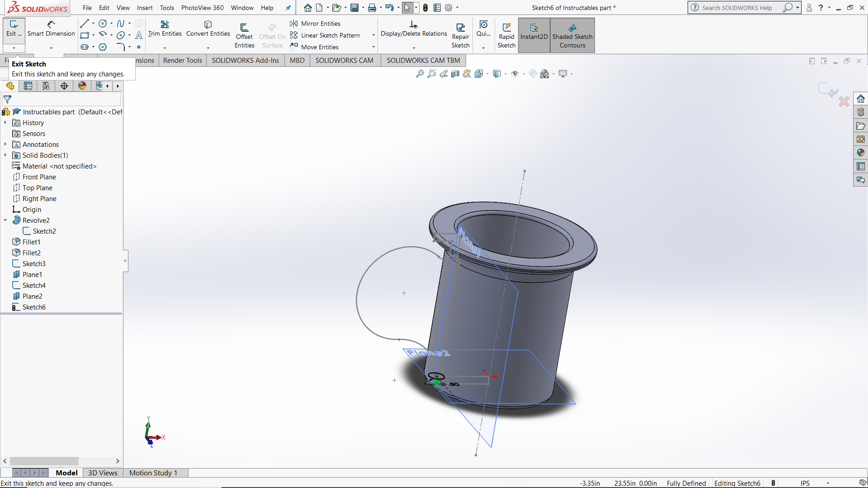
Task: Open the Insert menu
Action: (x=145, y=8)
